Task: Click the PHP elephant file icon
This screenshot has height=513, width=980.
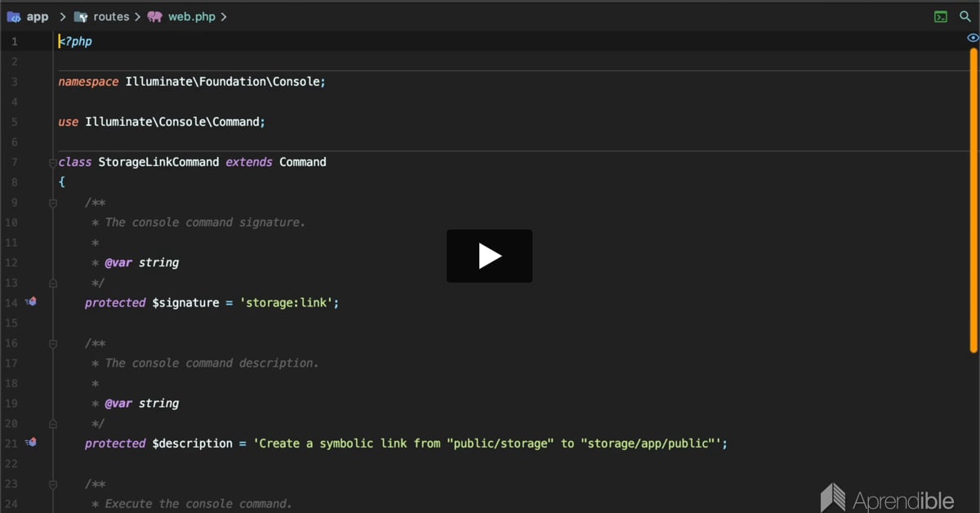Action: pos(154,16)
